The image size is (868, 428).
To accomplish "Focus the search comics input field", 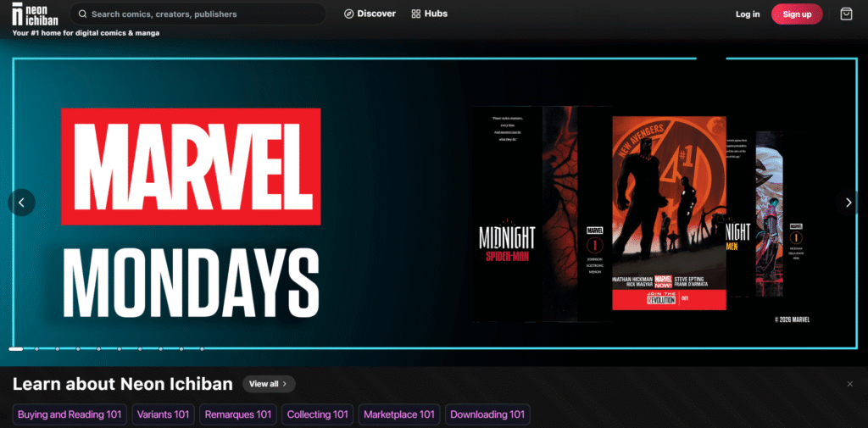I will 198,14.
